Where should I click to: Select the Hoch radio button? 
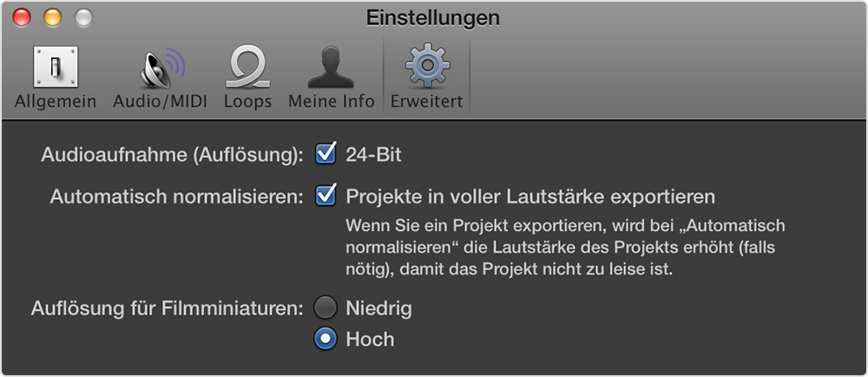pyautogui.click(x=325, y=339)
